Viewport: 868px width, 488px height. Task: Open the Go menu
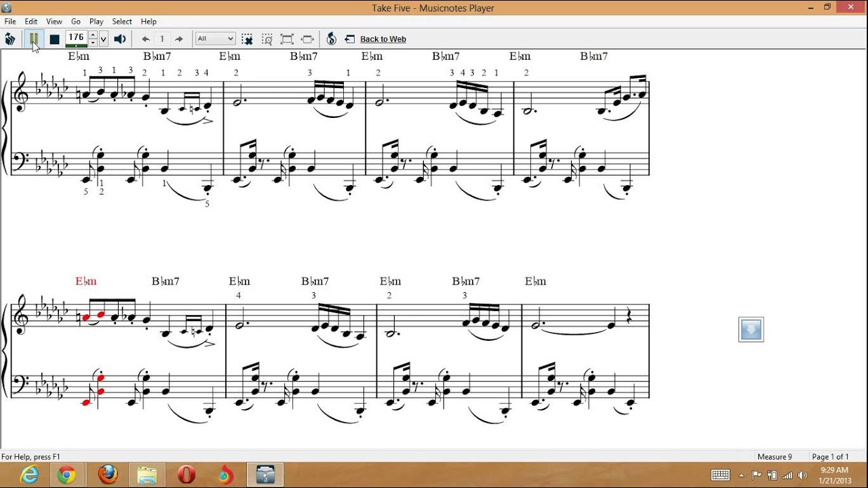76,22
